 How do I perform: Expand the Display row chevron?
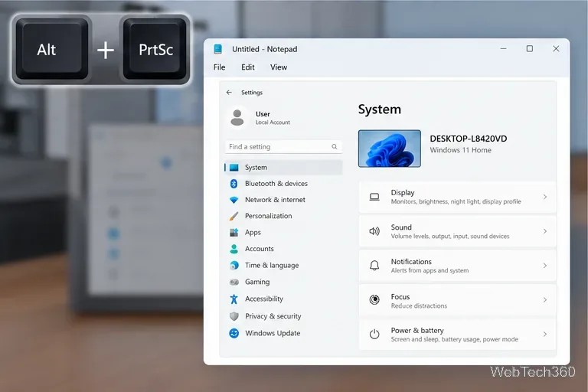(x=545, y=197)
